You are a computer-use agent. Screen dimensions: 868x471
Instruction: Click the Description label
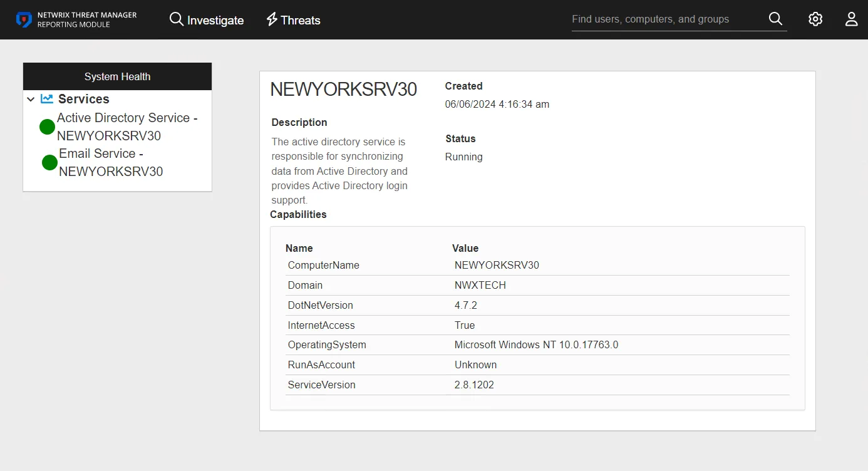(299, 122)
